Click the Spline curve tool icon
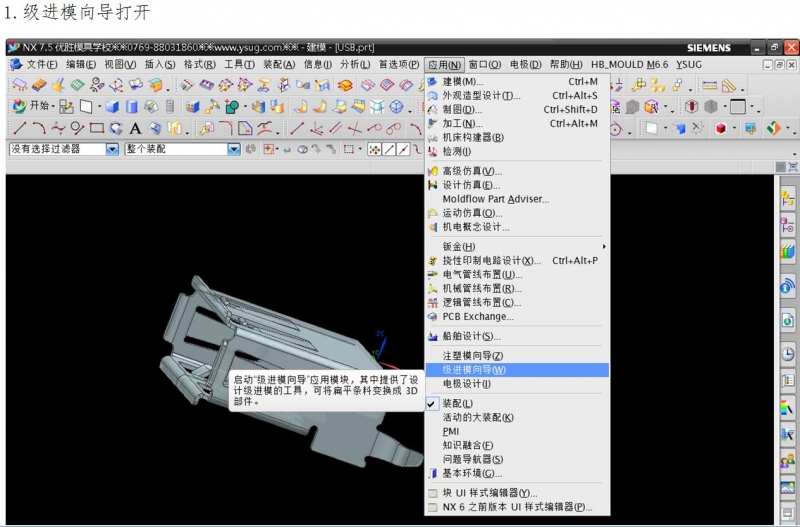 [x=58, y=128]
